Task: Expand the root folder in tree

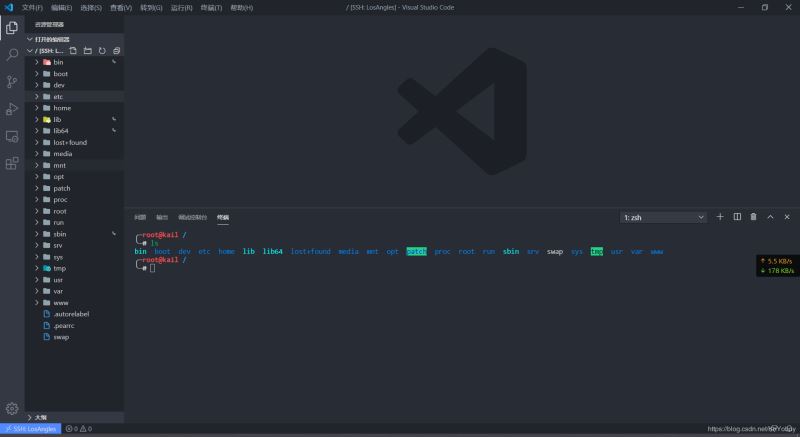Action: point(74,211)
